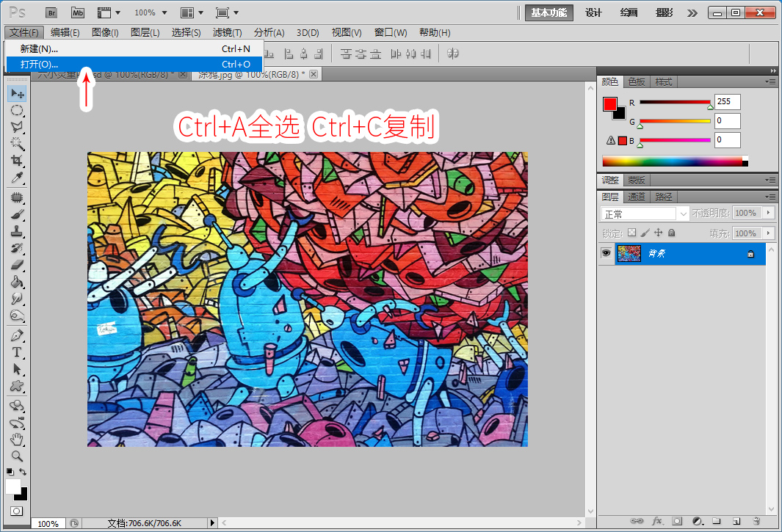The width and height of the screenshot is (782, 532).
Task: Select the Crop tool
Action: click(x=17, y=161)
